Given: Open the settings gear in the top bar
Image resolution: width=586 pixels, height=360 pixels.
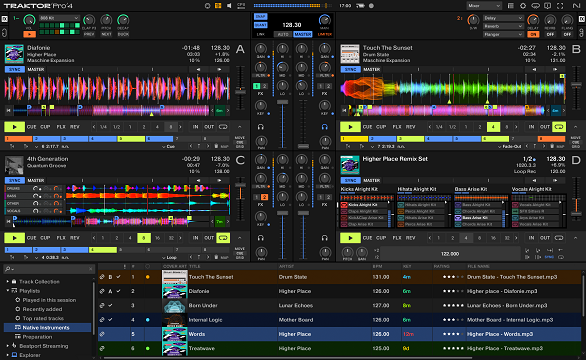Looking at the screenshot, I should 523,6.
